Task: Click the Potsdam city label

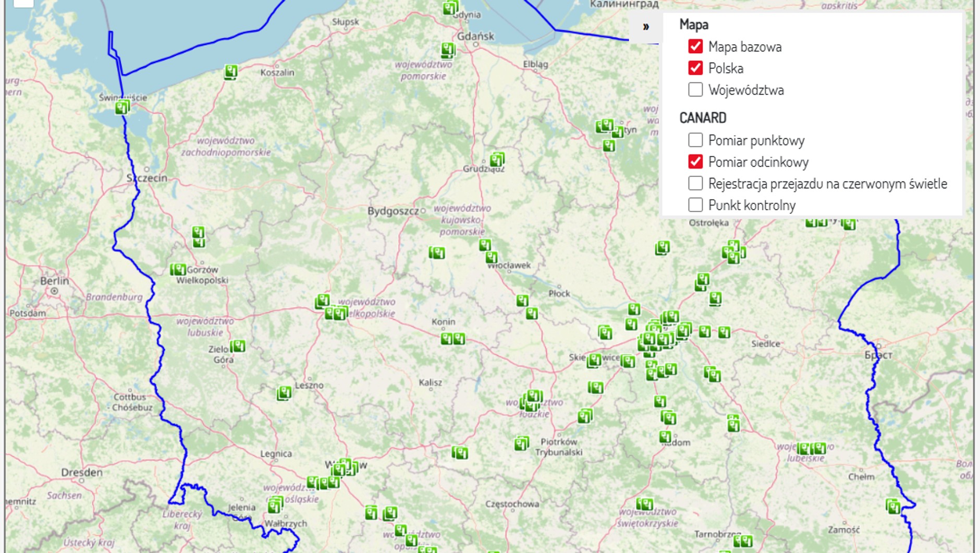Action: click(28, 314)
